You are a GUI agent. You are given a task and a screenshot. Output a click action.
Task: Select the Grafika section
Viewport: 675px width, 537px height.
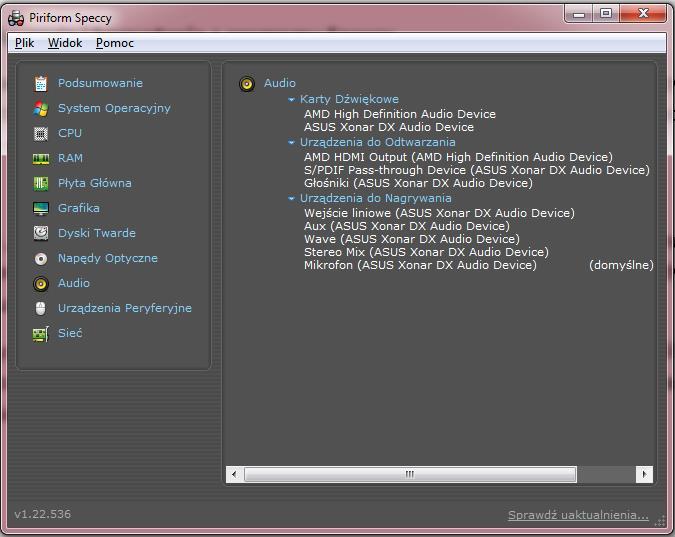pyautogui.click(x=79, y=208)
